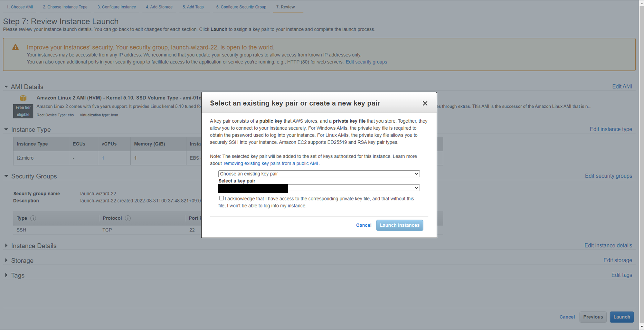Image resolution: width=644 pixels, height=330 pixels.
Task: Select the 7. Review tab
Action: [285, 7]
